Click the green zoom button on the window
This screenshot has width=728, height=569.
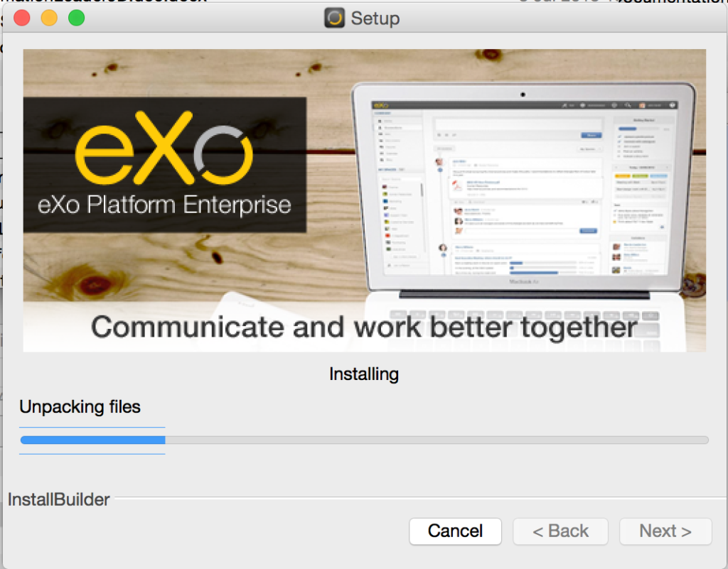click(x=76, y=17)
